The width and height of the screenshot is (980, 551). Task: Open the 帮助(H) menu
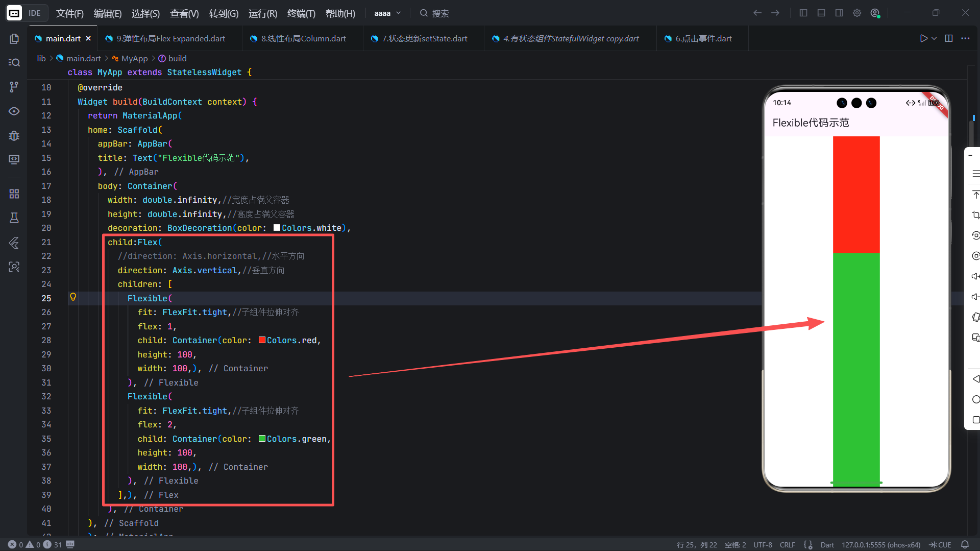pos(340,13)
